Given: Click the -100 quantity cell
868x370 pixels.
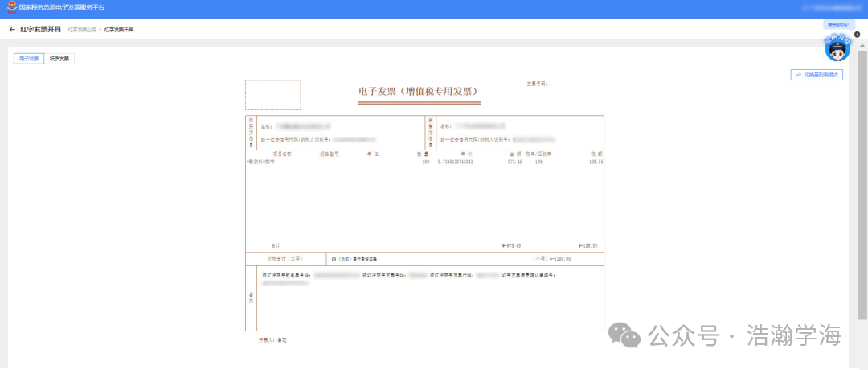Looking at the screenshot, I should click(424, 162).
